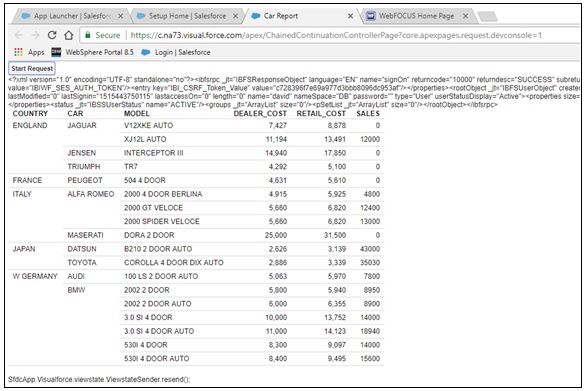Viewport: 585px width, 391px height.
Task: Click the browser Forward arrow
Action: (x=35, y=35)
